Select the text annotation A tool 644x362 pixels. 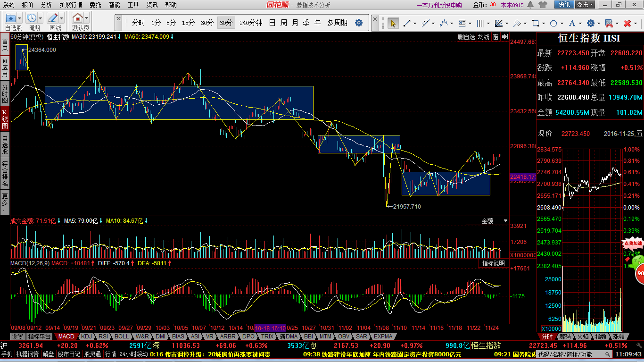pyautogui.click(x=572, y=23)
